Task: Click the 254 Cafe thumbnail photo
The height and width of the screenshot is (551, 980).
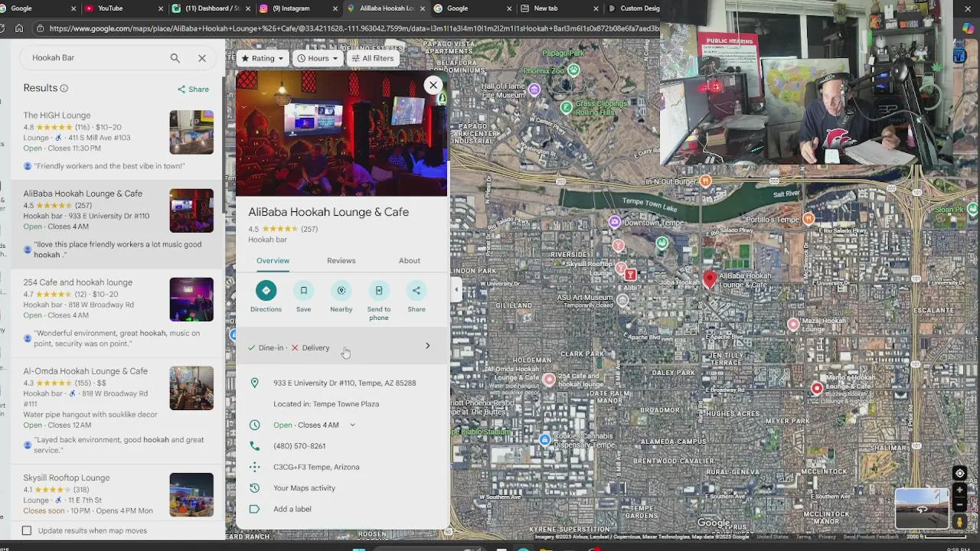Action: [191, 299]
